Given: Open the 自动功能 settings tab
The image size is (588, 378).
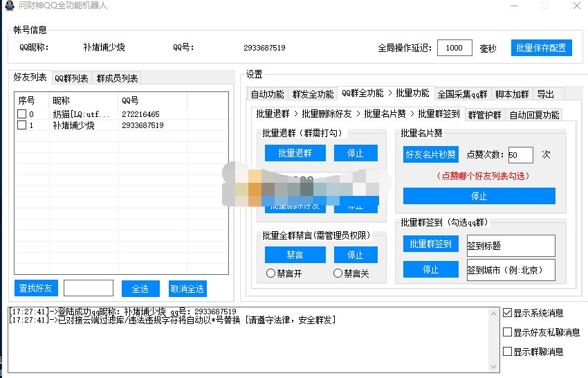Looking at the screenshot, I should point(268,94).
